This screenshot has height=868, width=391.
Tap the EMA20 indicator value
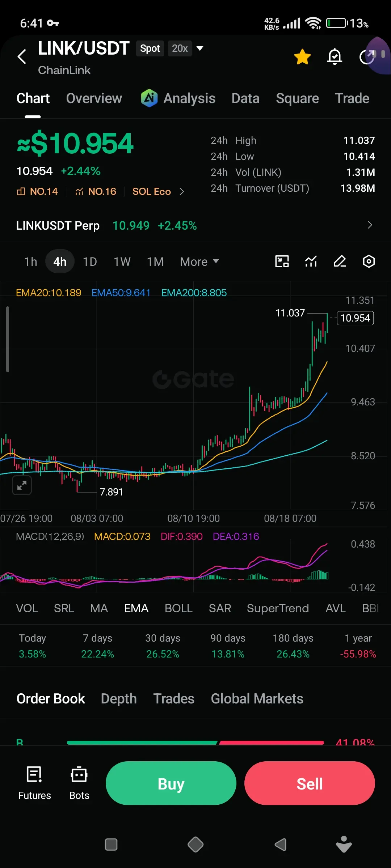pyautogui.click(x=49, y=293)
